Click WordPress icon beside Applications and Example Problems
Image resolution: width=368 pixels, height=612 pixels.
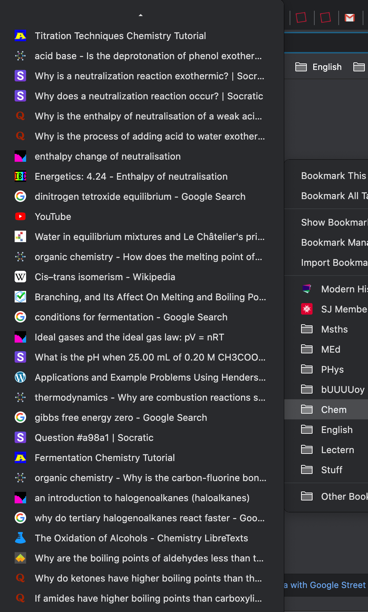point(20,377)
